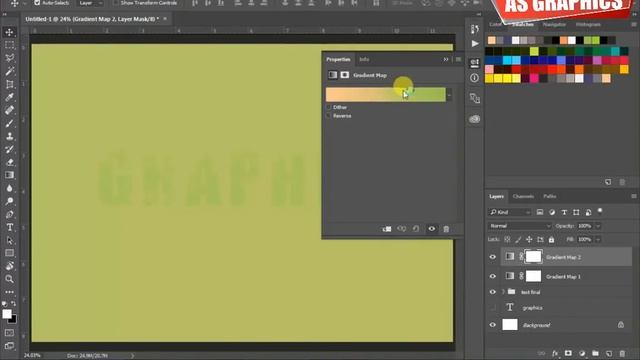Viewport: 640px width, 360px height.
Task: Open the Opacity value dropdown
Action: [x=598, y=226]
